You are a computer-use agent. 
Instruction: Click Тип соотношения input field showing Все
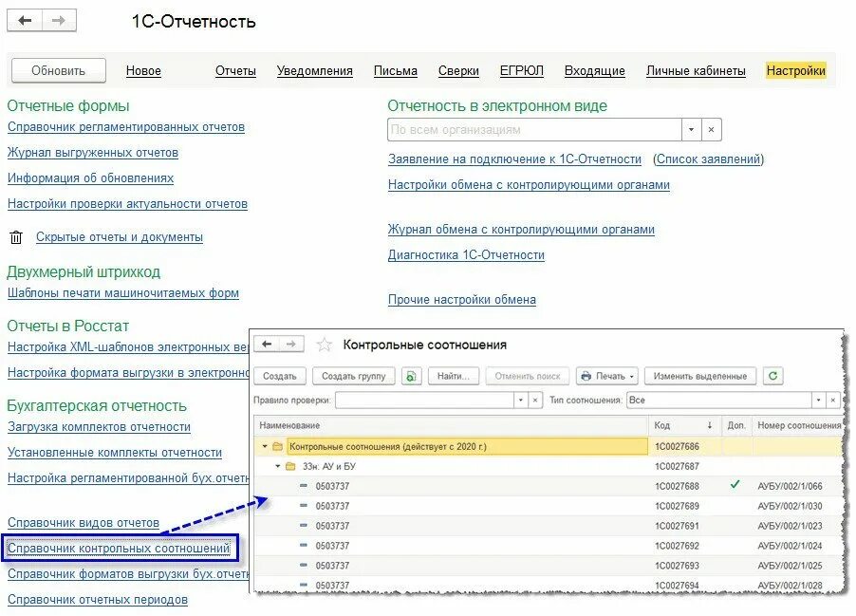pos(719,401)
